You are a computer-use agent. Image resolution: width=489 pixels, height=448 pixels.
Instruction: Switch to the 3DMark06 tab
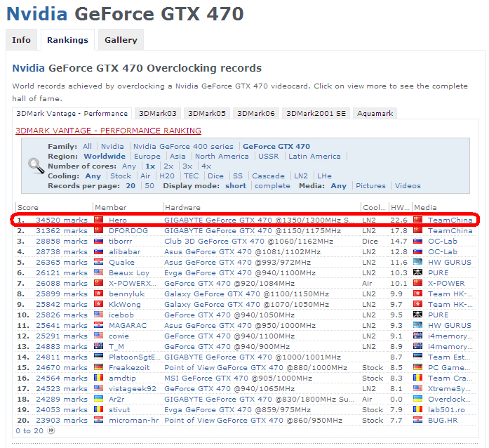(x=256, y=113)
